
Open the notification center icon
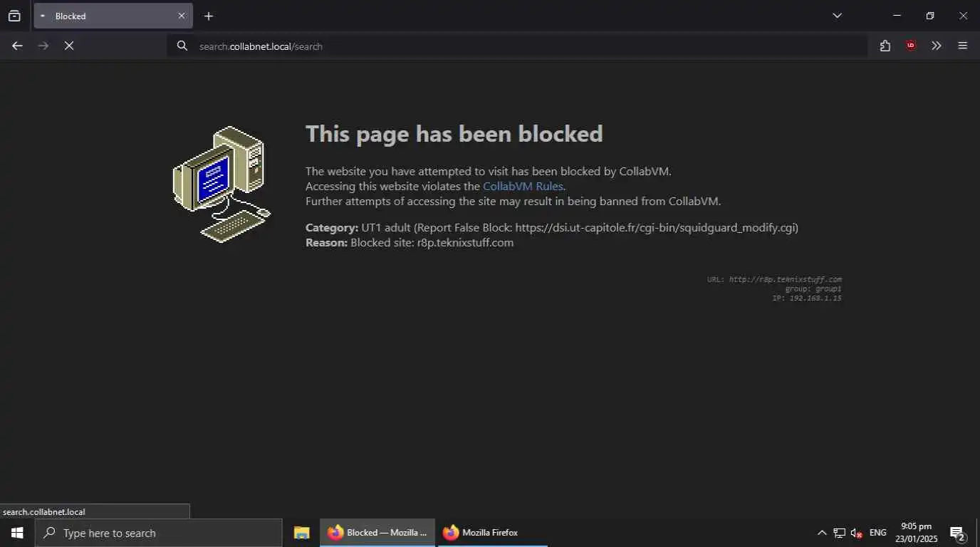958,533
